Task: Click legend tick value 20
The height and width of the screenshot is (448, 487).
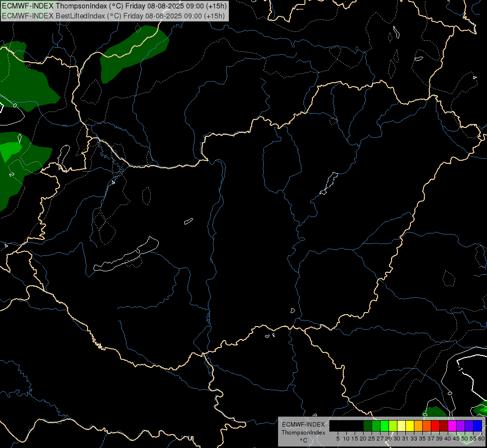Action: click(363, 439)
